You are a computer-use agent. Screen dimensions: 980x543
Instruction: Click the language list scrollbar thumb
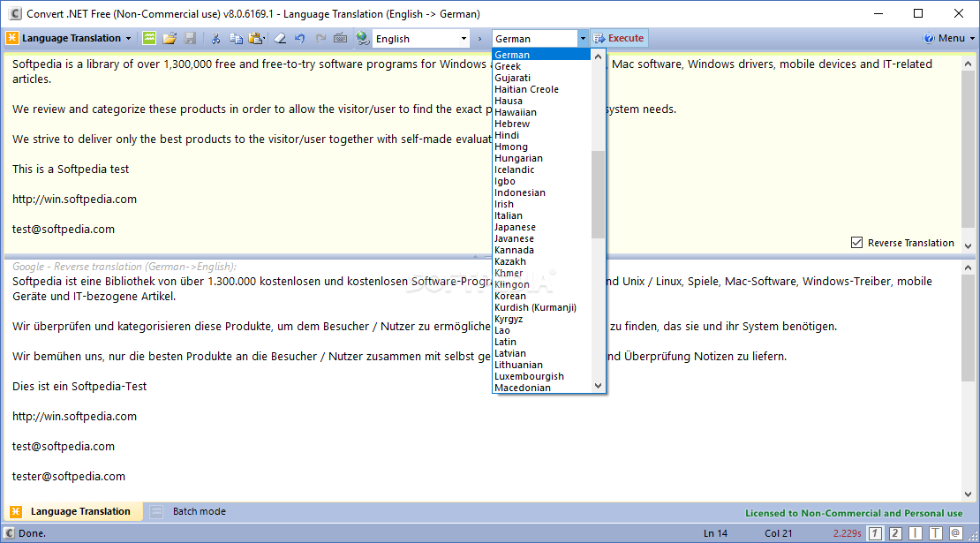[598, 194]
